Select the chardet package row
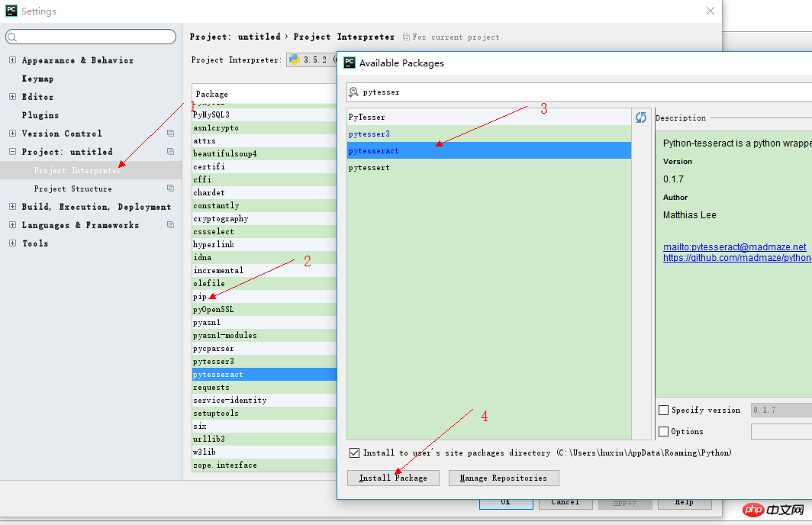 click(x=265, y=192)
